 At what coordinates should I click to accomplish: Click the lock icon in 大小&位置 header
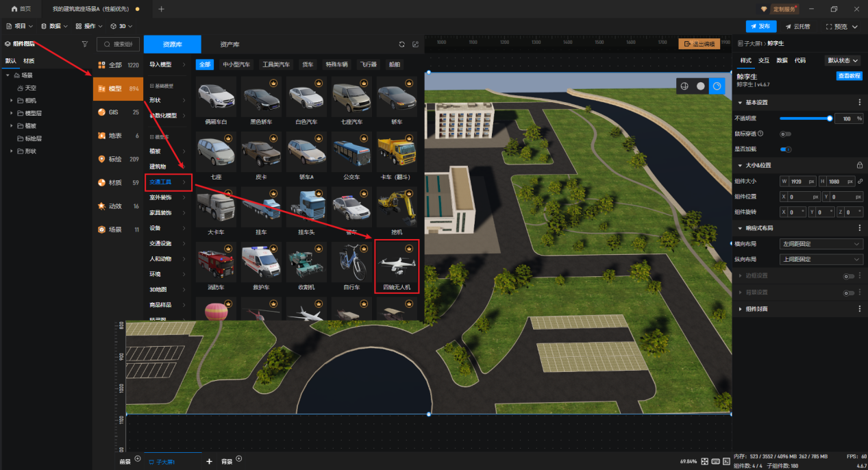860,165
